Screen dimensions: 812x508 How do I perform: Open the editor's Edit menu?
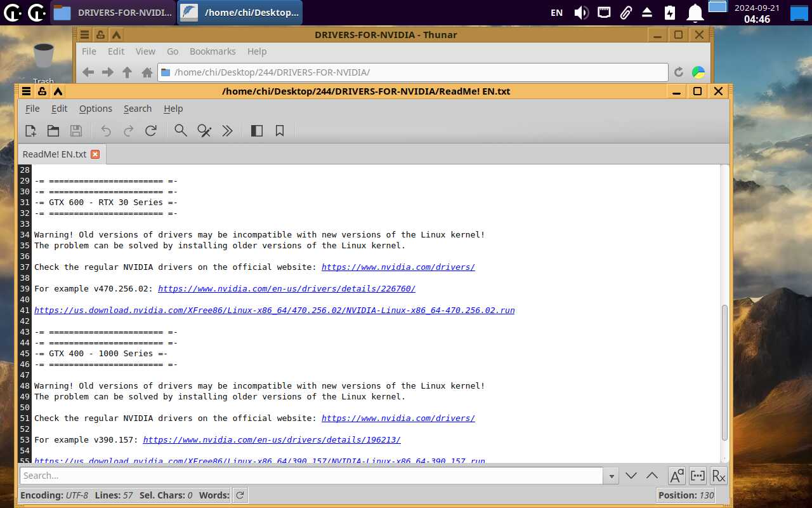60,109
